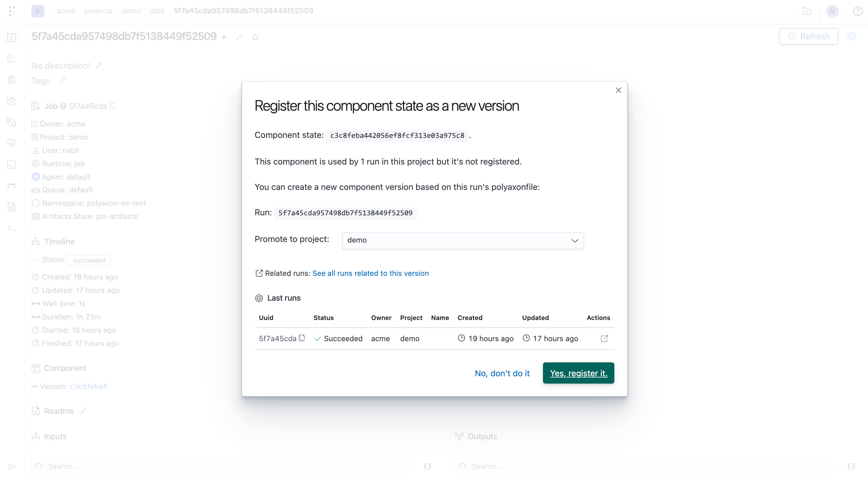This screenshot has height=477, width=868.
Task: Click the curly braces icon beside Outputs search
Action: [x=851, y=466]
